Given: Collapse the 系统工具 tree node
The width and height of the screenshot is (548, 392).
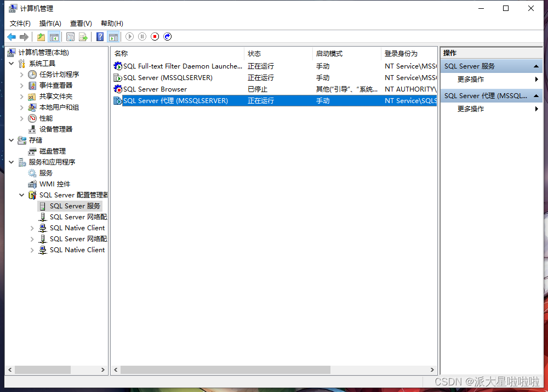Looking at the screenshot, I should 11,63.
